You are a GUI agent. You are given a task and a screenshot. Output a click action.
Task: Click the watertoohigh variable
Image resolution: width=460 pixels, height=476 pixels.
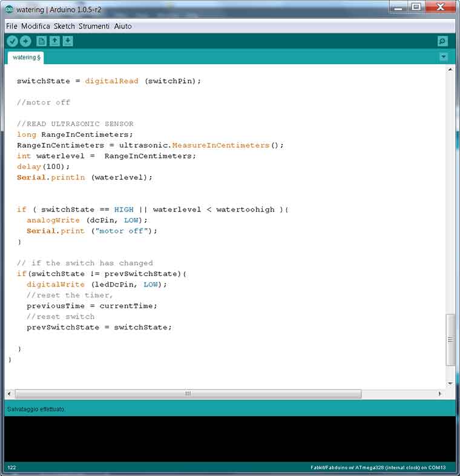(x=245, y=210)
